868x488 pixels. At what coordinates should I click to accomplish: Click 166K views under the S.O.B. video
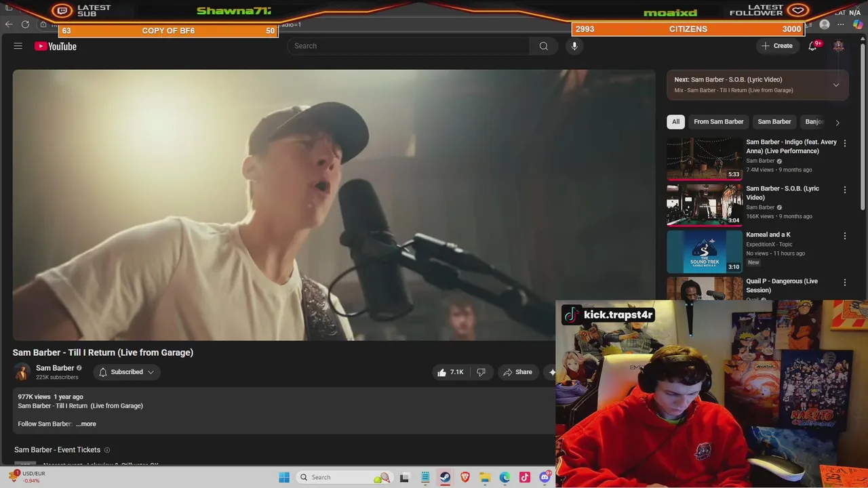(760, 216)
